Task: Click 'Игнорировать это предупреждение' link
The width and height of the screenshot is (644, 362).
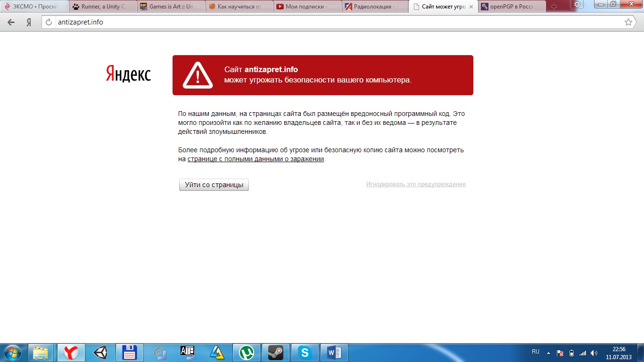Action: 416,184
